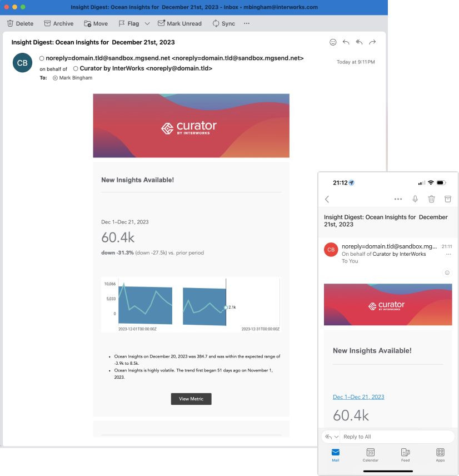Click the Curator banner image in desktop email

coord(191,126)
